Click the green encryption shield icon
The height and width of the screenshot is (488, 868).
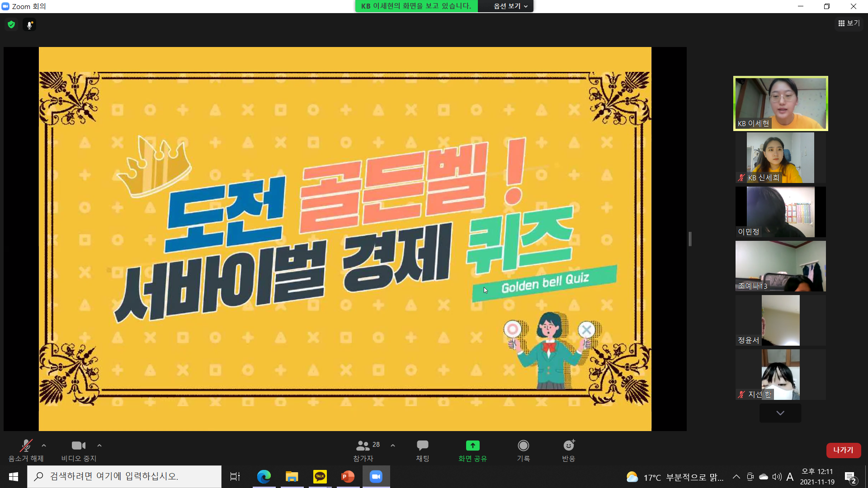pyautogui.click(x=11, y=25)
